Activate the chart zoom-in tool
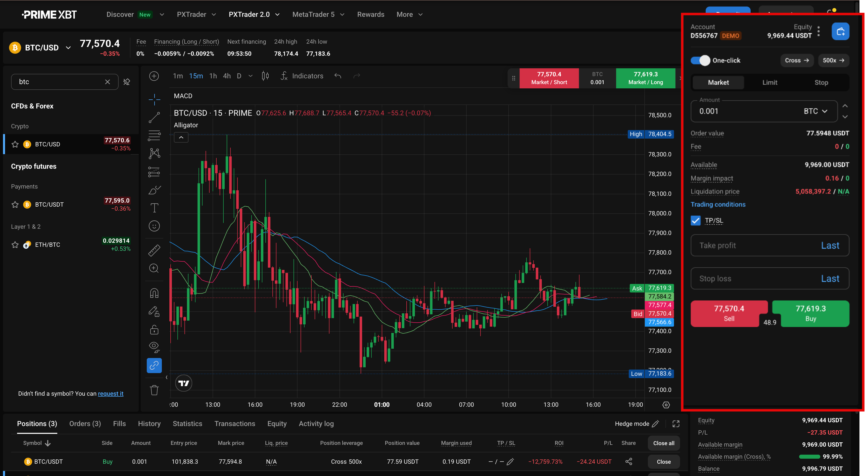The width and height of the screenshot is (868, 476). point(154,268)
